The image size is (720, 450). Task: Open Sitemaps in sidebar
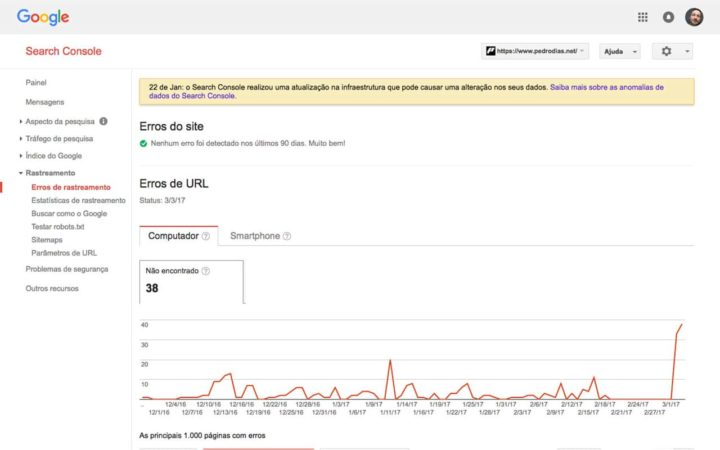(47, 240)
